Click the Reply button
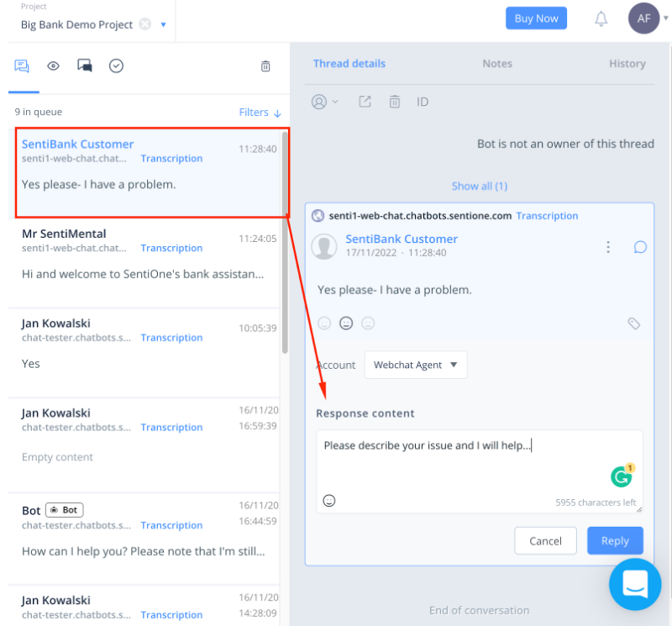The width and height of the screenshot is (672, 626). (615, 540)
